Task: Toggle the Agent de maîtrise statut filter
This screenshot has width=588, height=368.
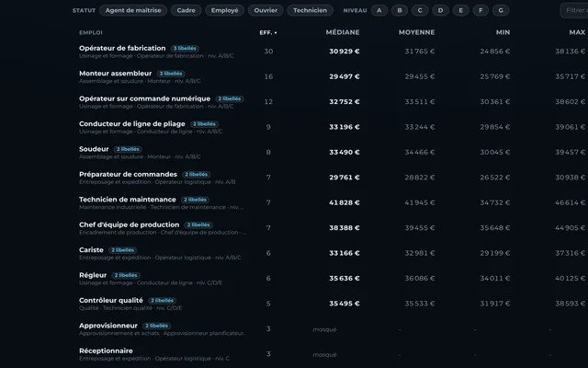Action: point(133,10)
